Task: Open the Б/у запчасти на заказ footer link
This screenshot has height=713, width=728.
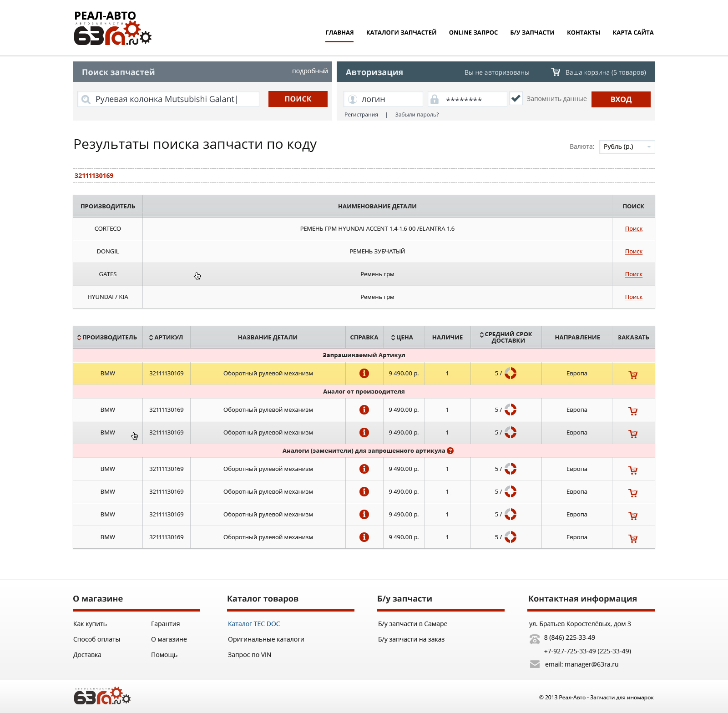Action: point(411,639)
